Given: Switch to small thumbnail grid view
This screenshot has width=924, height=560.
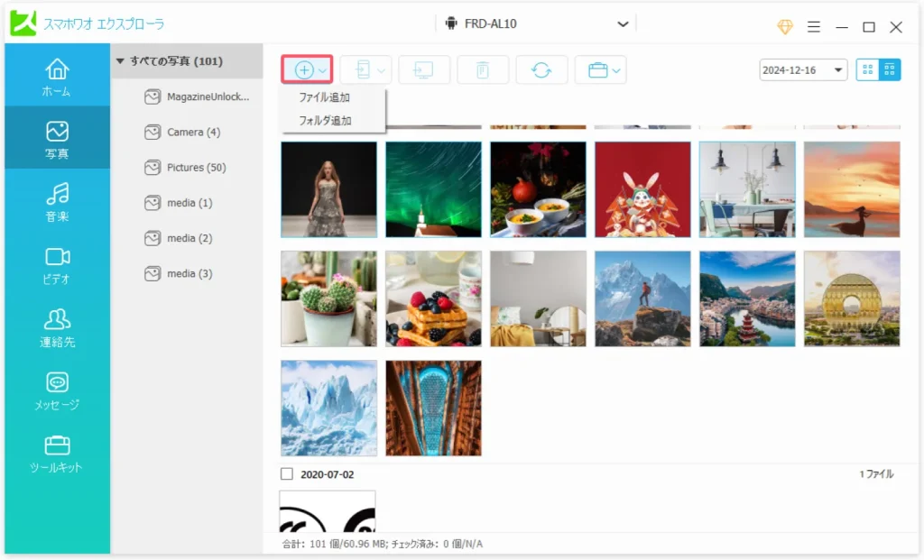Looking at the screenshot, I should click(x=890, y=70).
